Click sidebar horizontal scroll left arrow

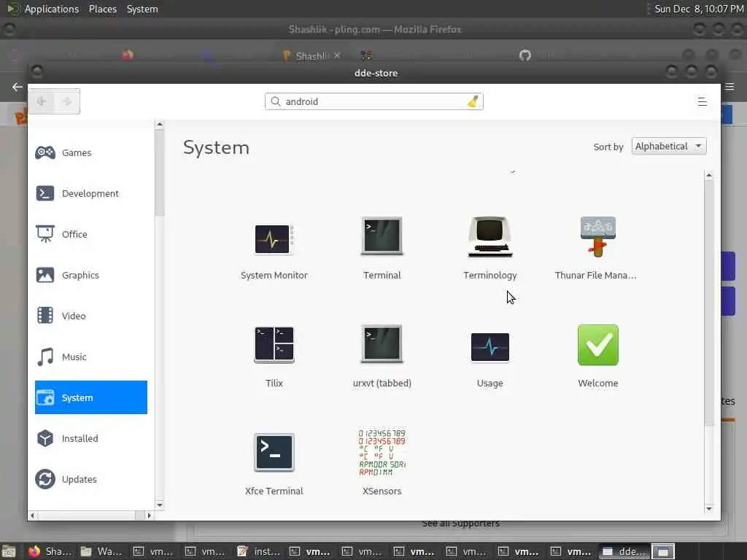click(32, 516)
